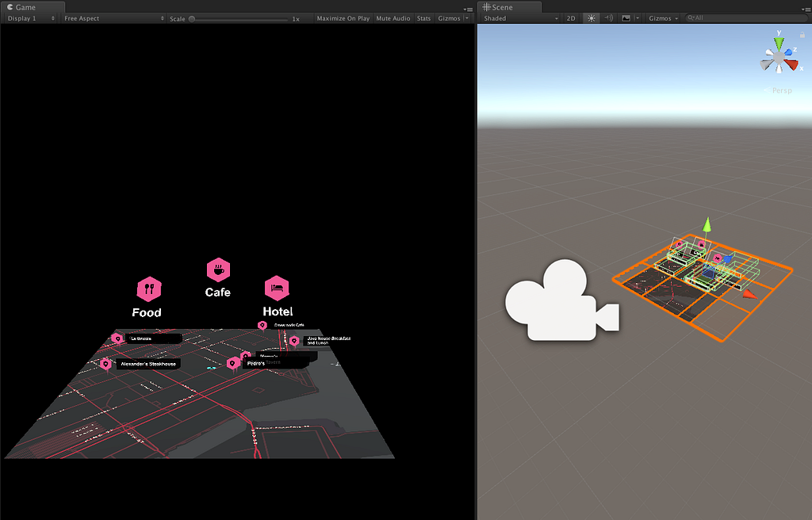Open the Scene panel options menu
812x520 pixels.
(806, 10)
